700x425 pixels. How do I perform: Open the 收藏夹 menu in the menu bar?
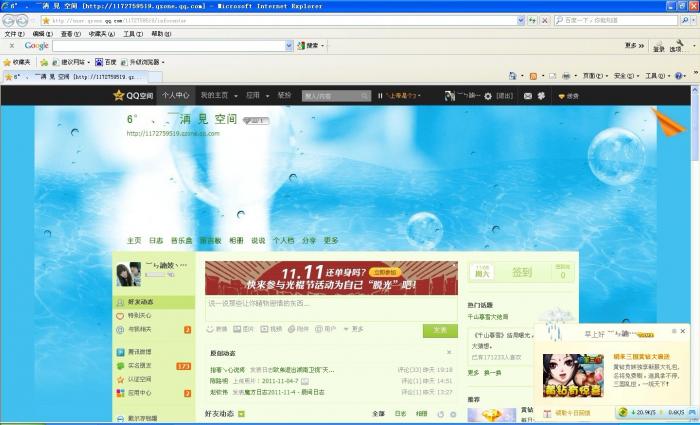102,34
